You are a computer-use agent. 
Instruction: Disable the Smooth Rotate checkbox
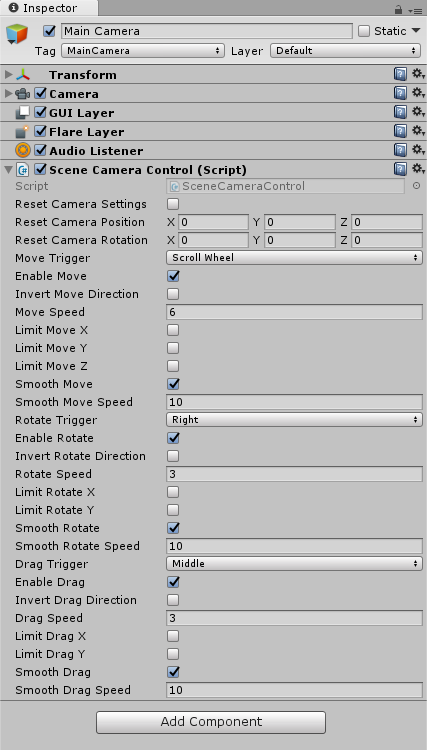coord(173,528)
